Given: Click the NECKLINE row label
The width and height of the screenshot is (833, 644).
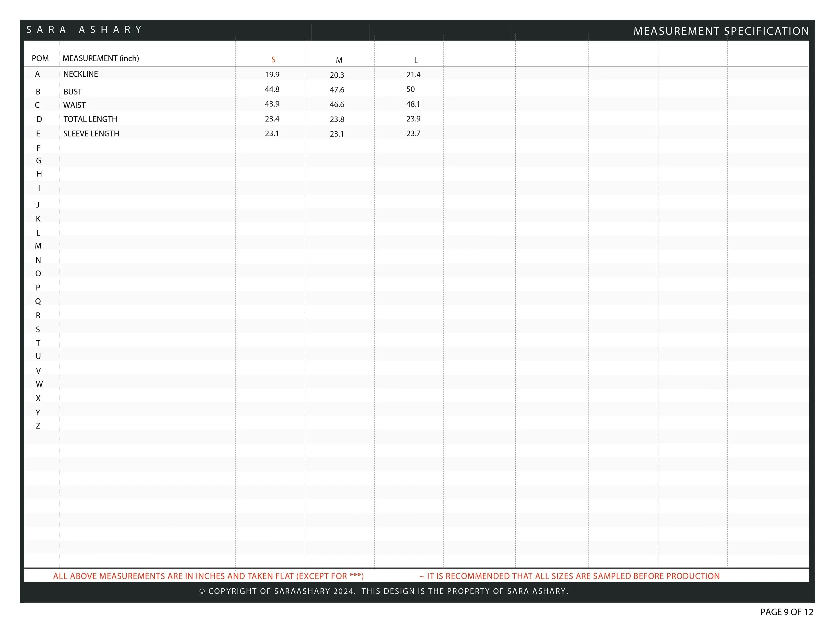Looking at the screenshot, I should [81, 74].
